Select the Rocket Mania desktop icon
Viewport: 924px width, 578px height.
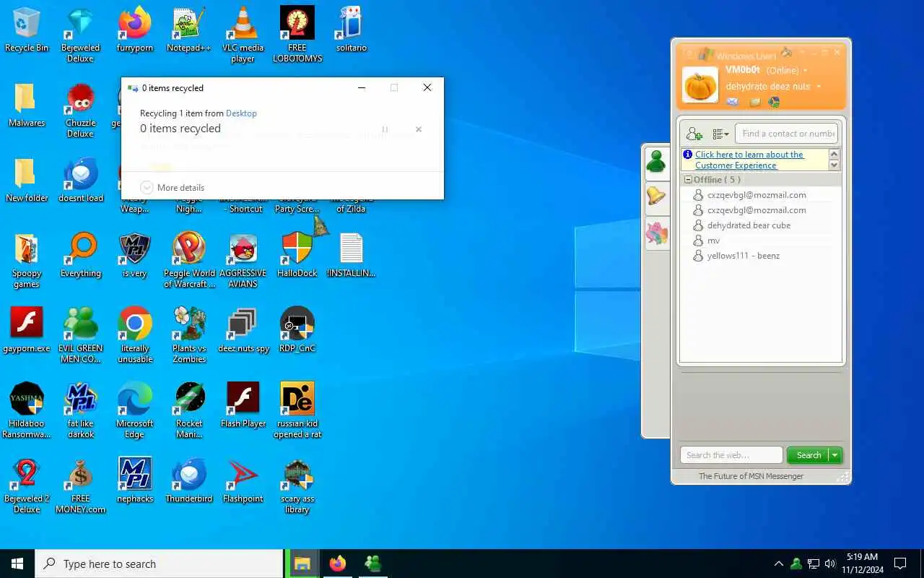tap(189, 410)
